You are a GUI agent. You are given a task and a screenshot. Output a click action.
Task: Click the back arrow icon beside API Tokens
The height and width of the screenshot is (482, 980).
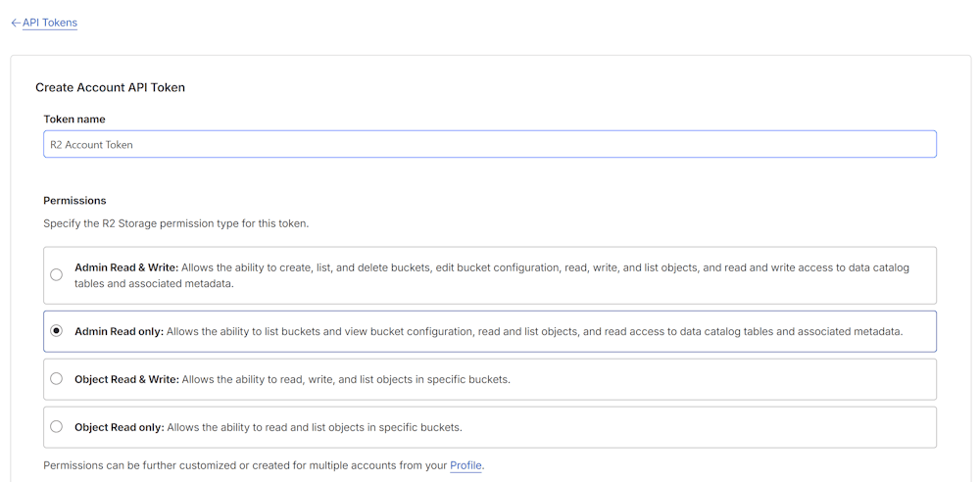[16, 23]
